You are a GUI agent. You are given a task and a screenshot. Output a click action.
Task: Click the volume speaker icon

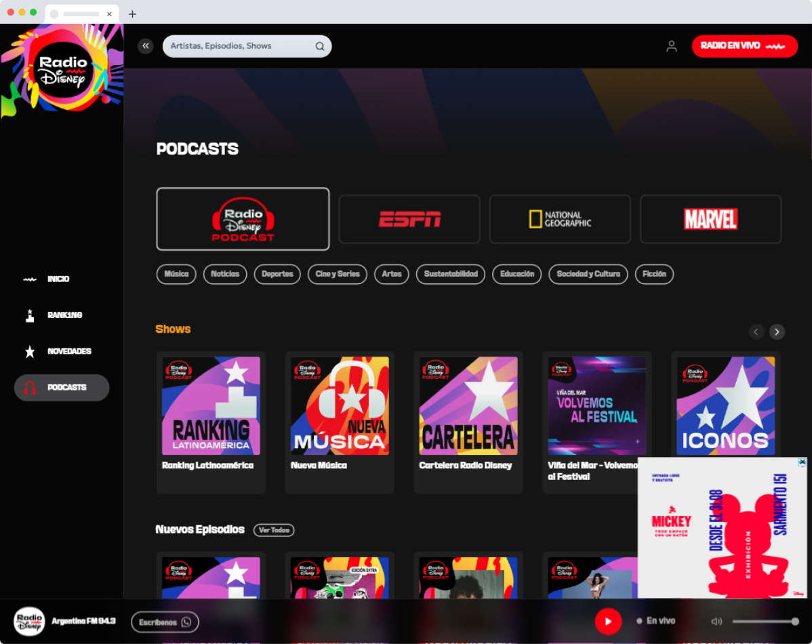point(716,621)
